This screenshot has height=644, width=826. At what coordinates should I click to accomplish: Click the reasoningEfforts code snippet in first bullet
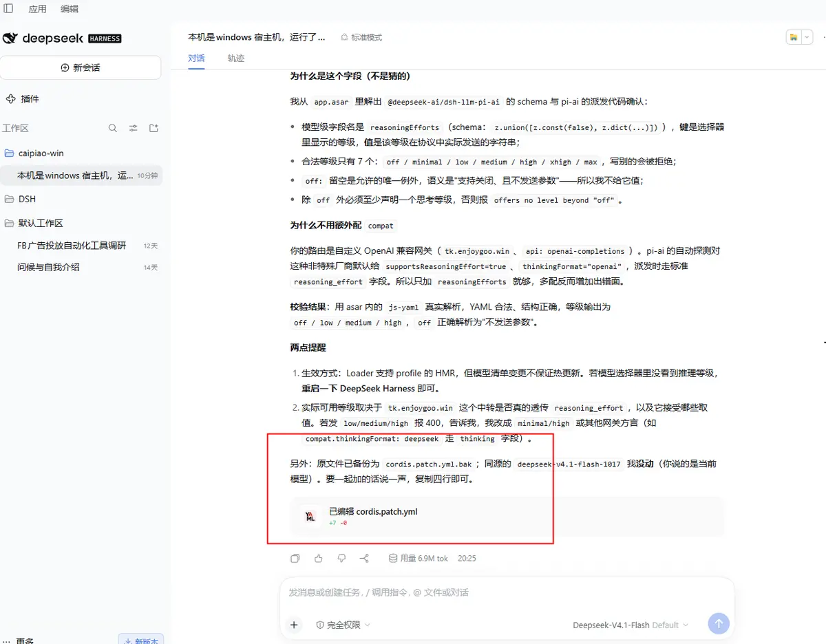404,127
